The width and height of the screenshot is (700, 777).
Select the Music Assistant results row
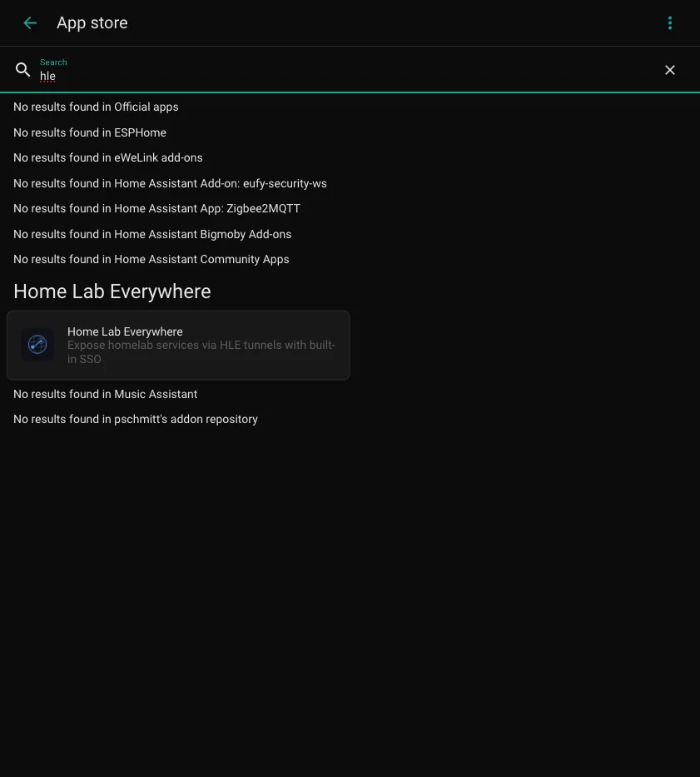click(x=105, y=393)
